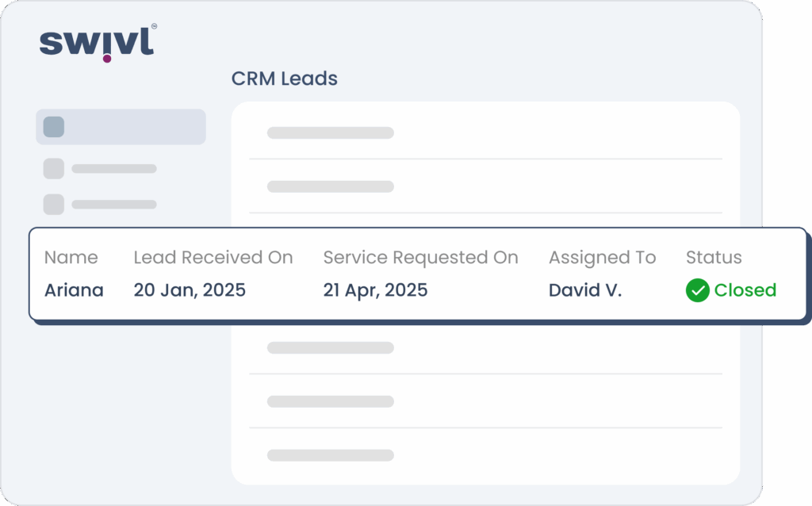Select the third sidebar menu label
This screenshot has height=506, width=812.
114,205
